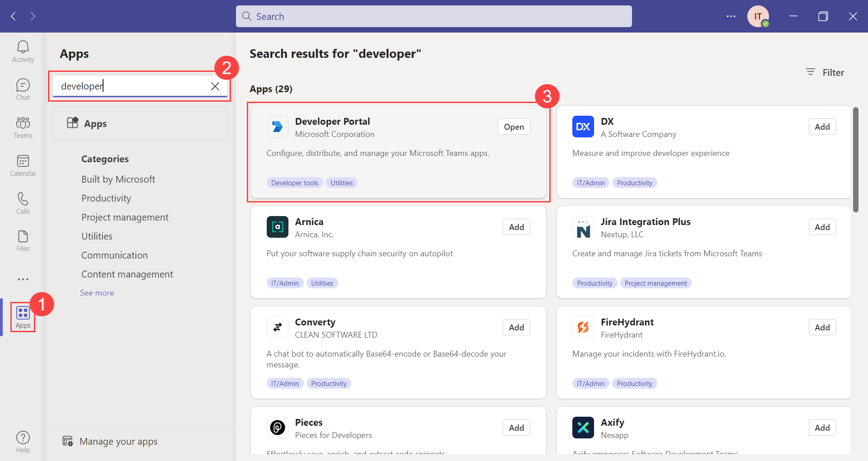Select the Calls icon
868x461 pixels.
tap(23, 203)
